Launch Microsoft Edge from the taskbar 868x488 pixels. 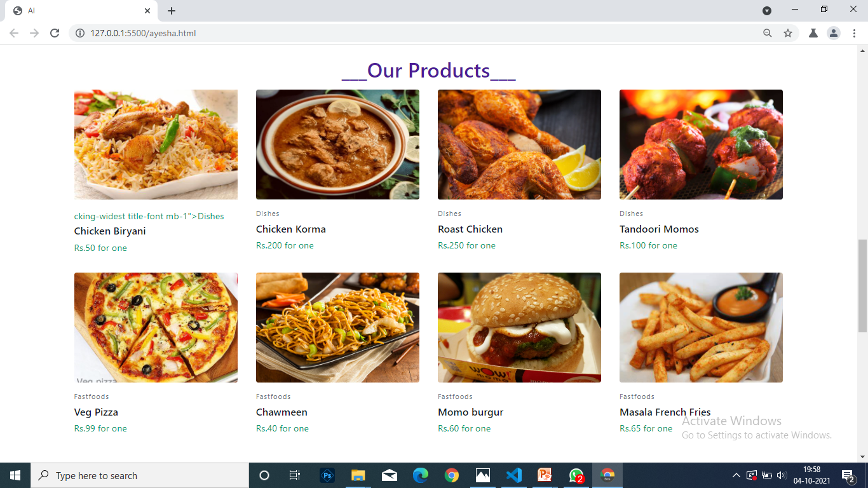(x=420, y=475)
